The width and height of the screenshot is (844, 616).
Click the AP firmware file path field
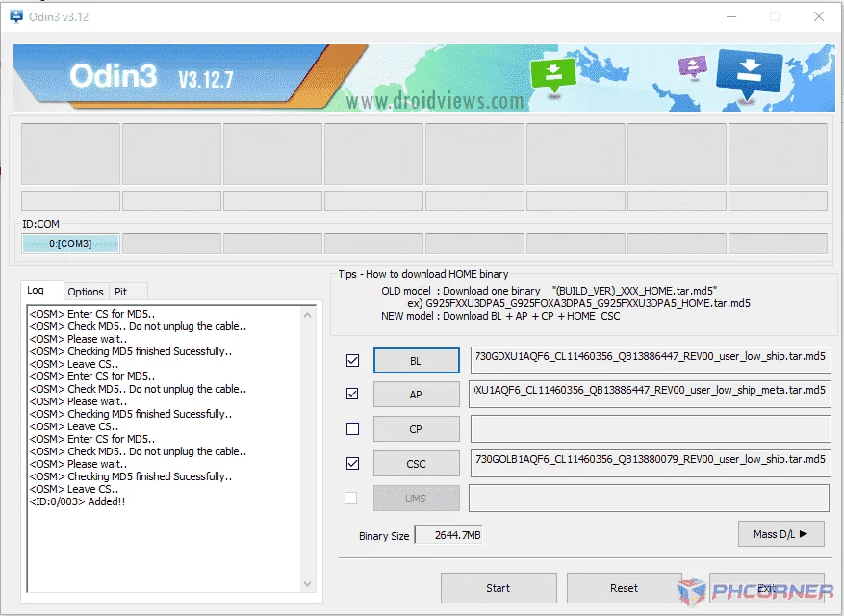click(x=650, y=395)
